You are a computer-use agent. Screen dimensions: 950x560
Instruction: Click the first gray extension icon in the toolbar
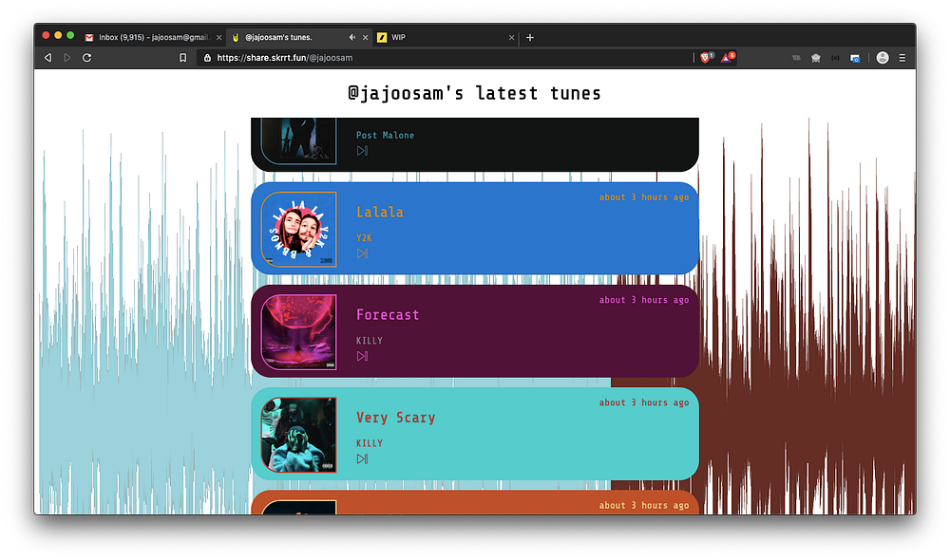click(x=796, y=58)
